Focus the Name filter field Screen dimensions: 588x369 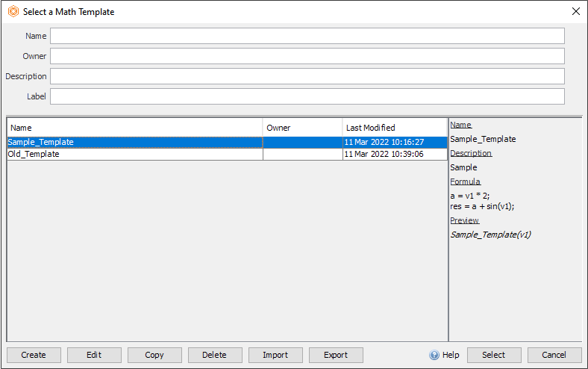pyautogui.click(x=307, y=36)
